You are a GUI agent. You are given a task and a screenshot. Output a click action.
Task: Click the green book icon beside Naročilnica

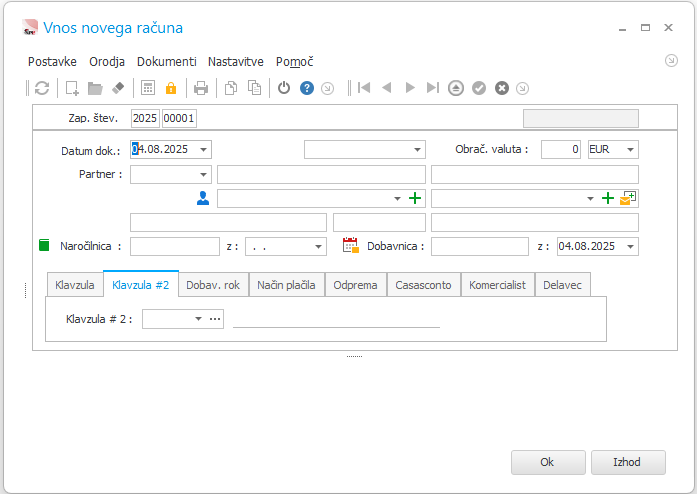(x=43, y=245)
